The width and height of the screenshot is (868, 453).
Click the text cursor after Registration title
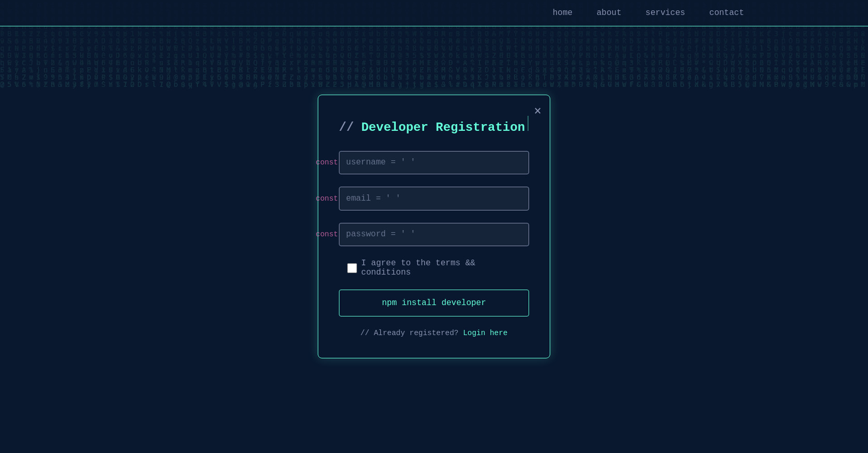[528, 124]
